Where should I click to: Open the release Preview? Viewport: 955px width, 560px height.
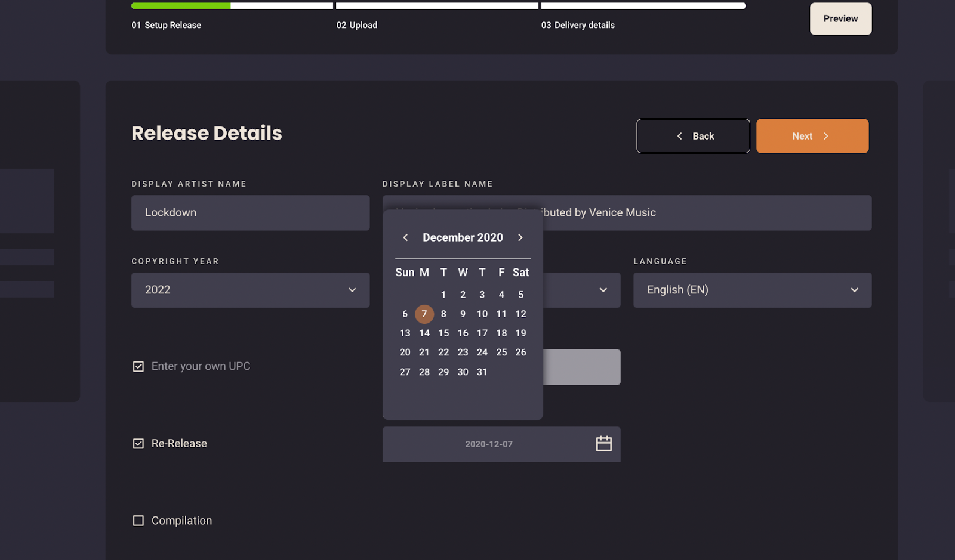pyautogui.click(x=840, y=18)
